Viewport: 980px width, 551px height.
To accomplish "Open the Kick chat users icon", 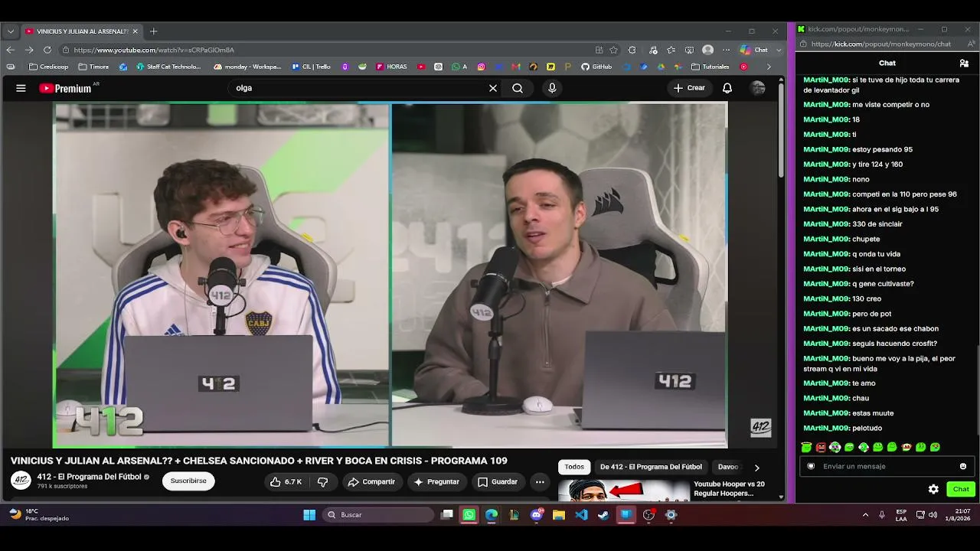I will pos(964,63).
